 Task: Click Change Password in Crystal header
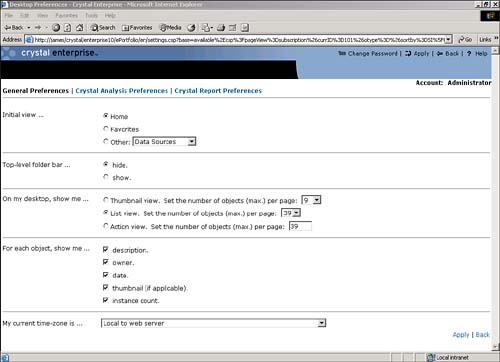click(x=368, y=53)
